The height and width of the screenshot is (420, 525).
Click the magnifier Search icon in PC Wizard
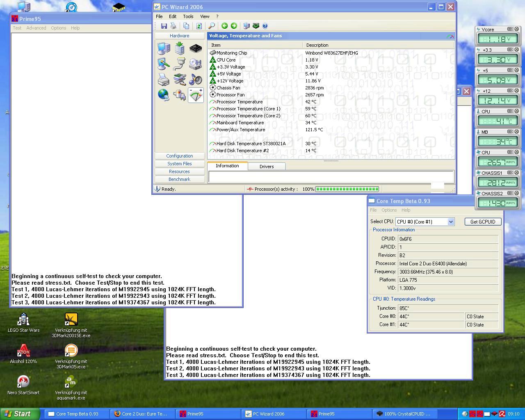pos(212,26)
